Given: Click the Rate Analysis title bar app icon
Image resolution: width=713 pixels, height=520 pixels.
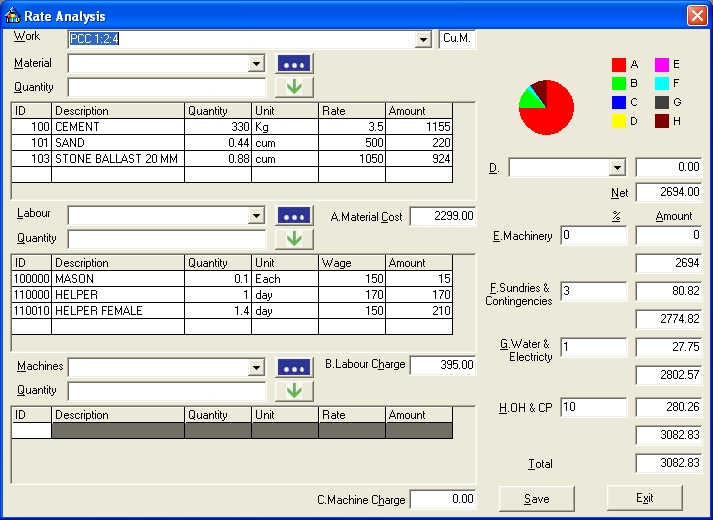Looking at the screenshot, I should coord(12,16).
